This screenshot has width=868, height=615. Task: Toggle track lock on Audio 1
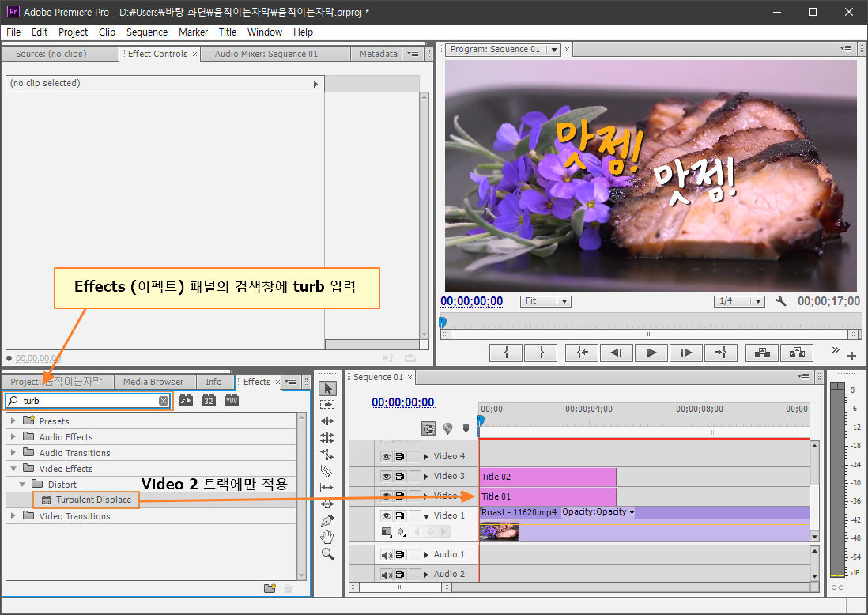pyautogui.click(x=414, y=555)
